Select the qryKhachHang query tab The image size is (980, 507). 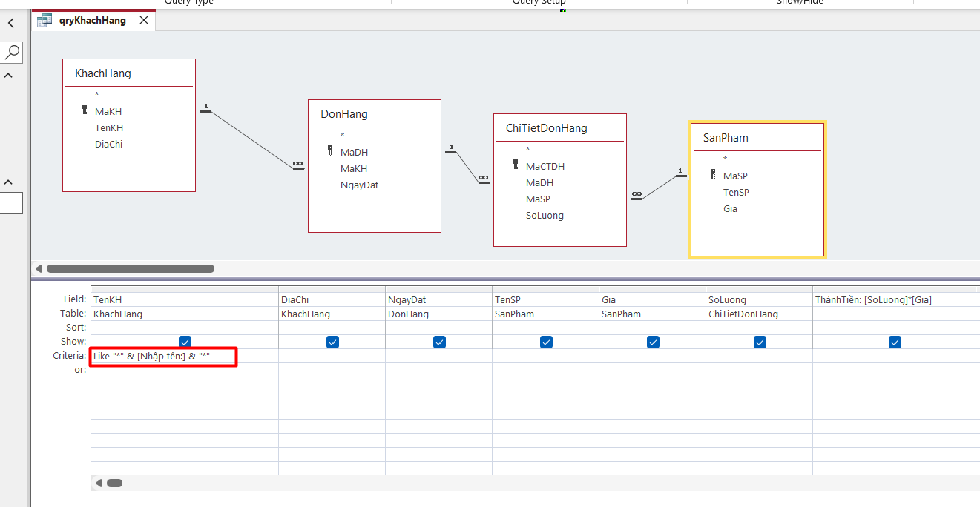pyautogui.click(x=93, y=21)
